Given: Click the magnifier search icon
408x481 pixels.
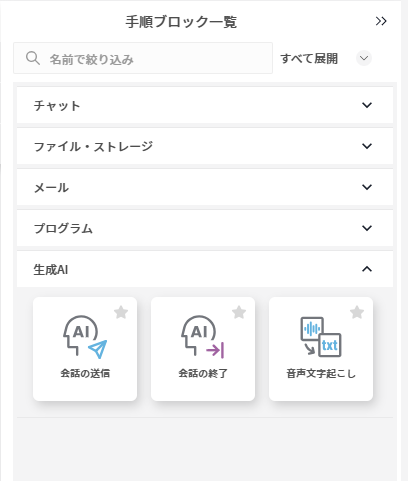Looking at the screenshot, I should (x=33, y=58).
